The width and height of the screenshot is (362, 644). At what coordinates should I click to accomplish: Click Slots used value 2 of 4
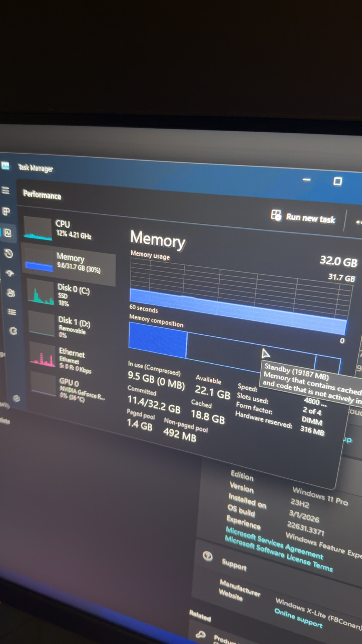312,411
